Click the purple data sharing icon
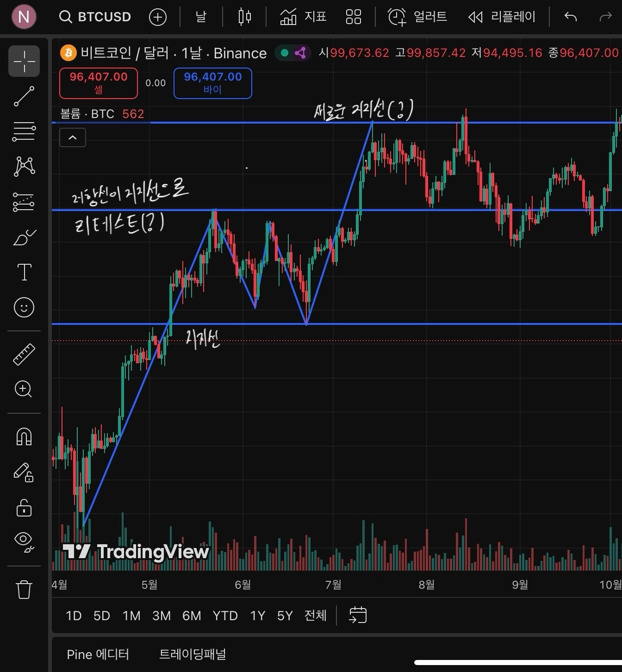This screenshot has height=672, width=622. [300, 53]
